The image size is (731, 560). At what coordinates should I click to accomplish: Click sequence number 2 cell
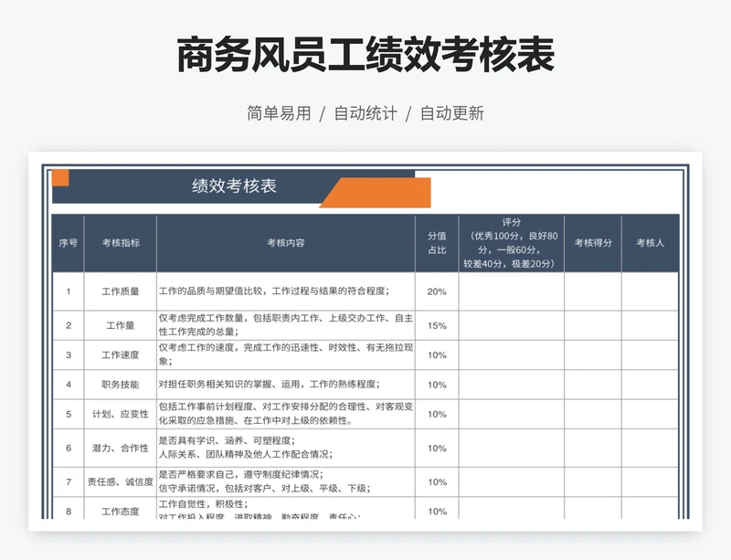[x=68, y=325]
